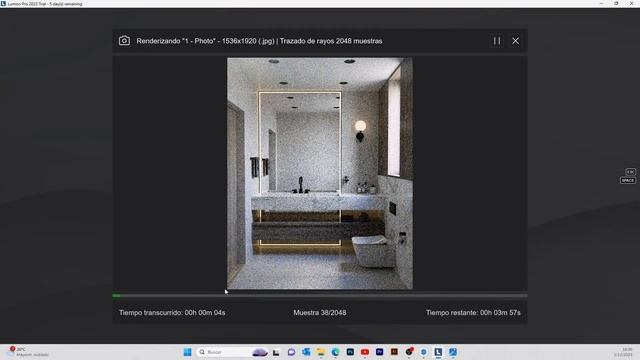
Task: Click 'Muestra 38/2048' sample counter
Action: (320, 313)
